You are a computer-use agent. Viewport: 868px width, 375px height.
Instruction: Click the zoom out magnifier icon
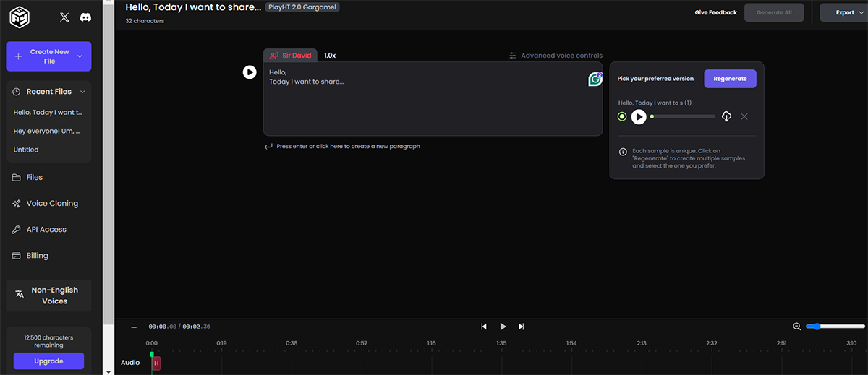pos(797,327)
